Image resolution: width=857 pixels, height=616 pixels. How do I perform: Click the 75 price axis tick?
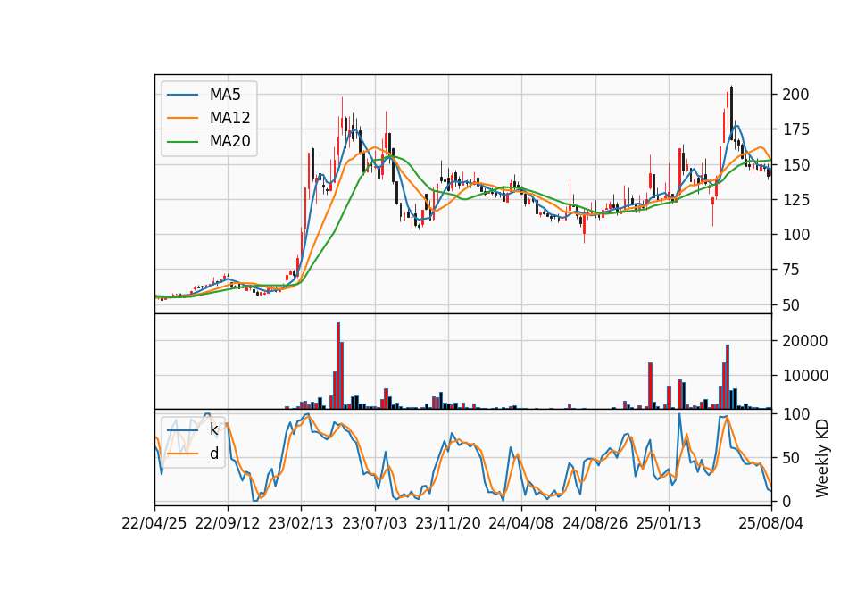click(791, 270)
